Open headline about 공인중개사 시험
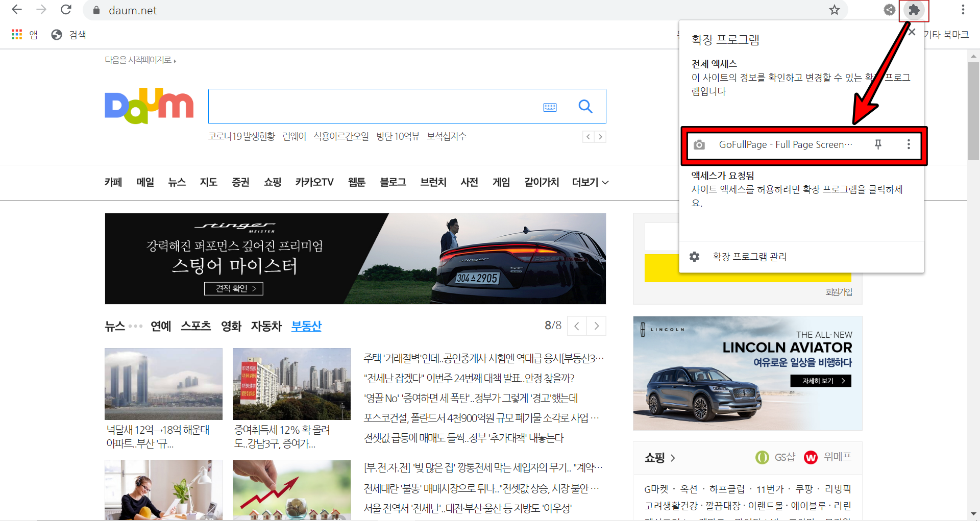 pyautogui.click(x=484, y=358)
